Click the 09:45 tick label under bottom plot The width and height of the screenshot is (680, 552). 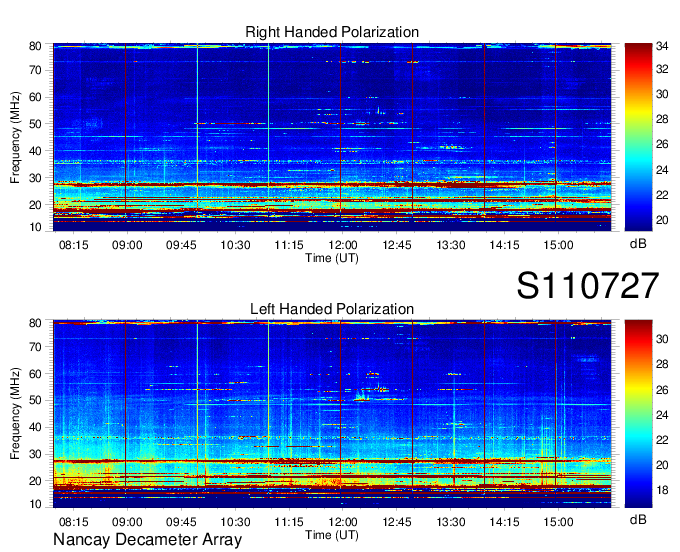point(181,522)
